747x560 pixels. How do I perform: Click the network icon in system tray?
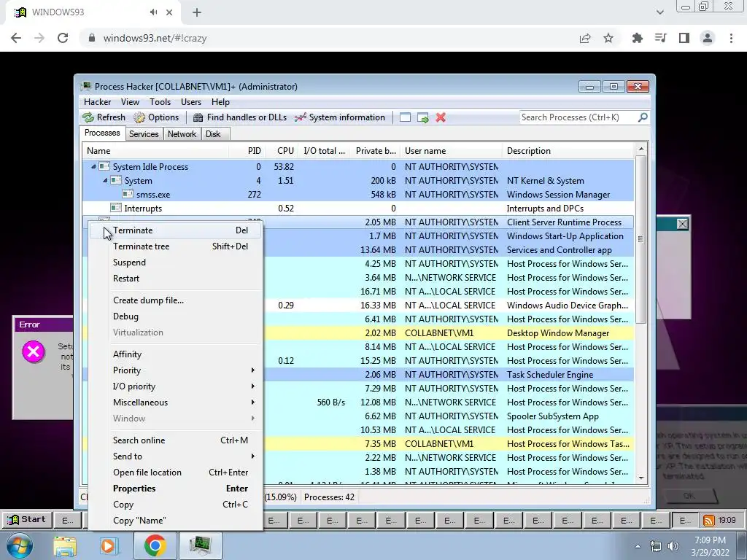pyautogui.click(x=656, y=546)
